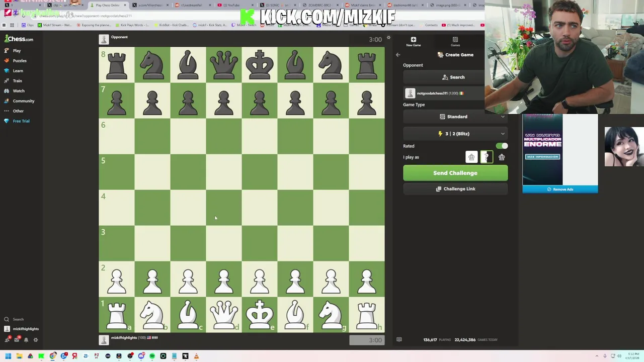644x362 pixels.
Task: Switch to the YouTube browser tab
Action: 232,5
